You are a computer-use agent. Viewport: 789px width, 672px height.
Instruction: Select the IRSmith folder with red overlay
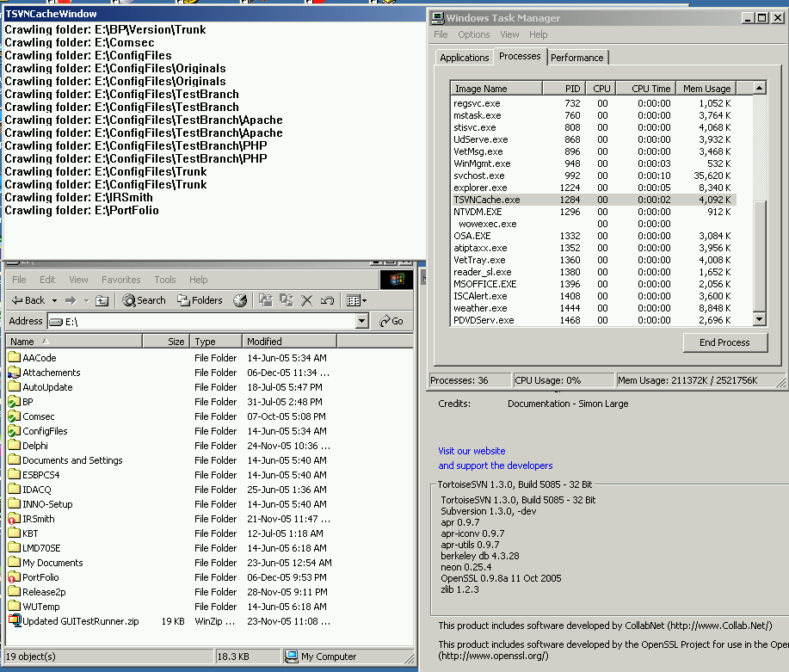(x=14, y=519)
